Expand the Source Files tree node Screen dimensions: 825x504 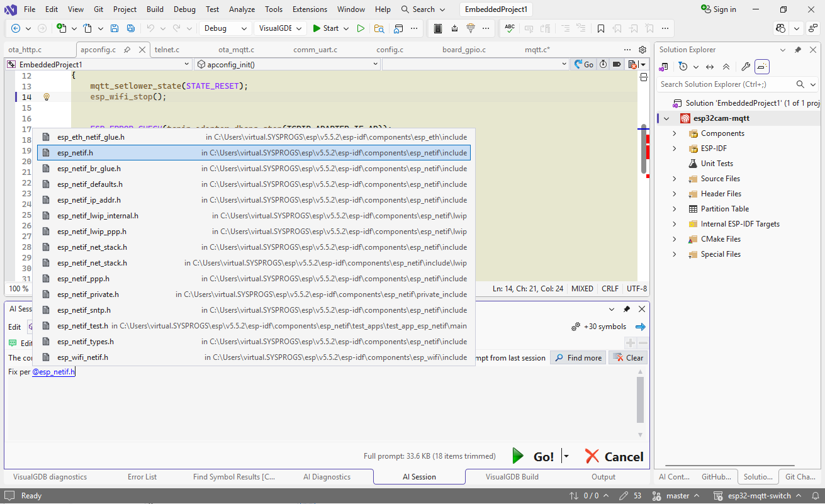tap(675, 179)
